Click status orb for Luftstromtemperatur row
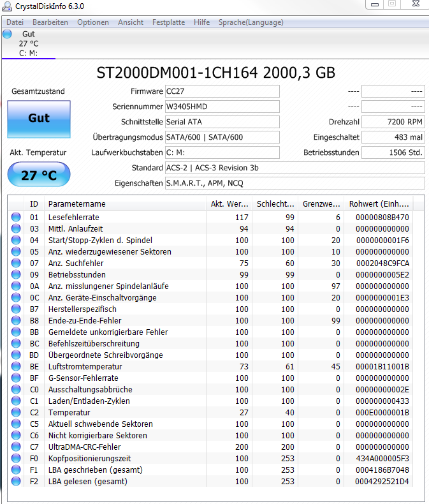The image size is (429, 504). [x=16, y=366]
